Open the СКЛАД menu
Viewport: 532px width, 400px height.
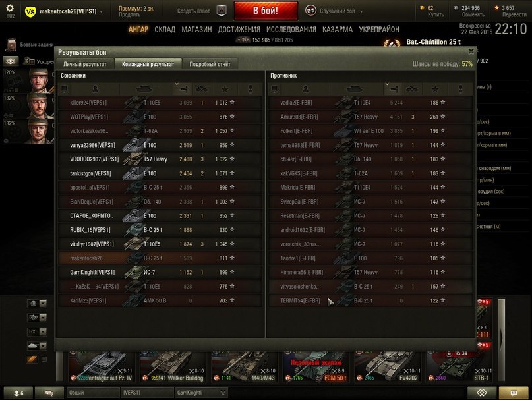(165, 30)
